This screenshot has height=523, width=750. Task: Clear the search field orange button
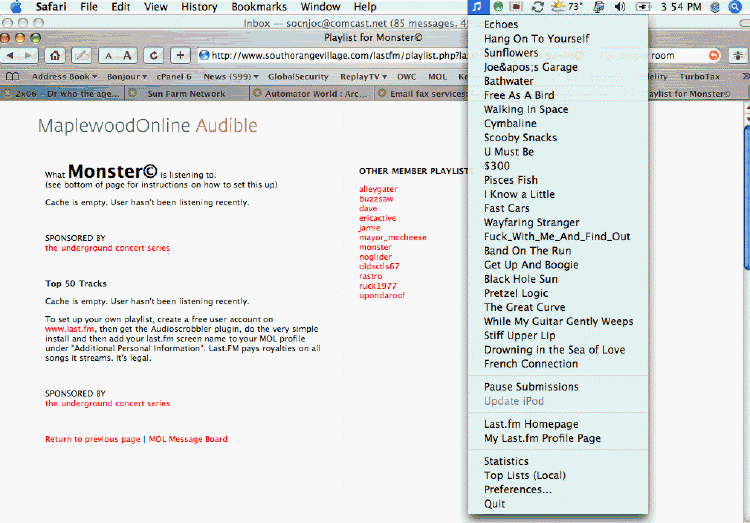coord(714,56)
